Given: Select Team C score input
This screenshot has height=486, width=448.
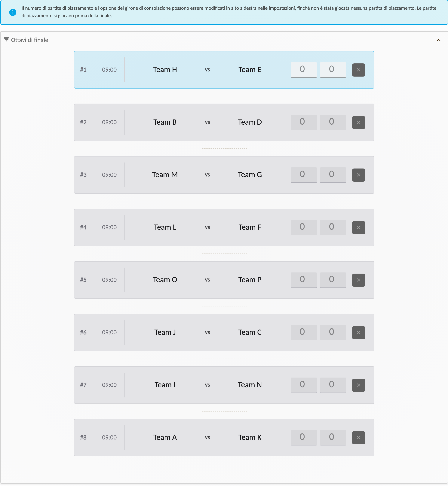Looking at the screenshot, I should pyautogui.click(x=333, y=333).
